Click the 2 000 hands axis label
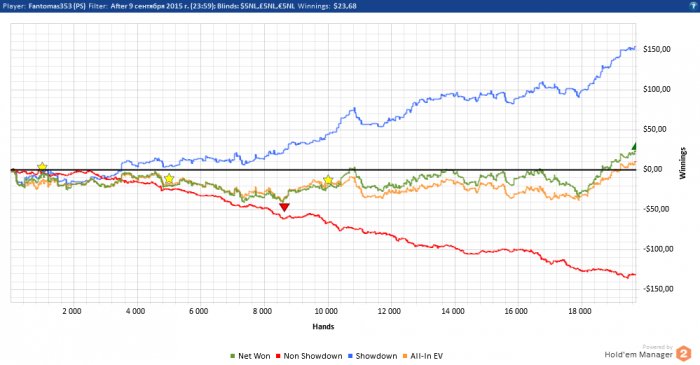This screenshot has height=365, width=700. [x=72, y=311]
